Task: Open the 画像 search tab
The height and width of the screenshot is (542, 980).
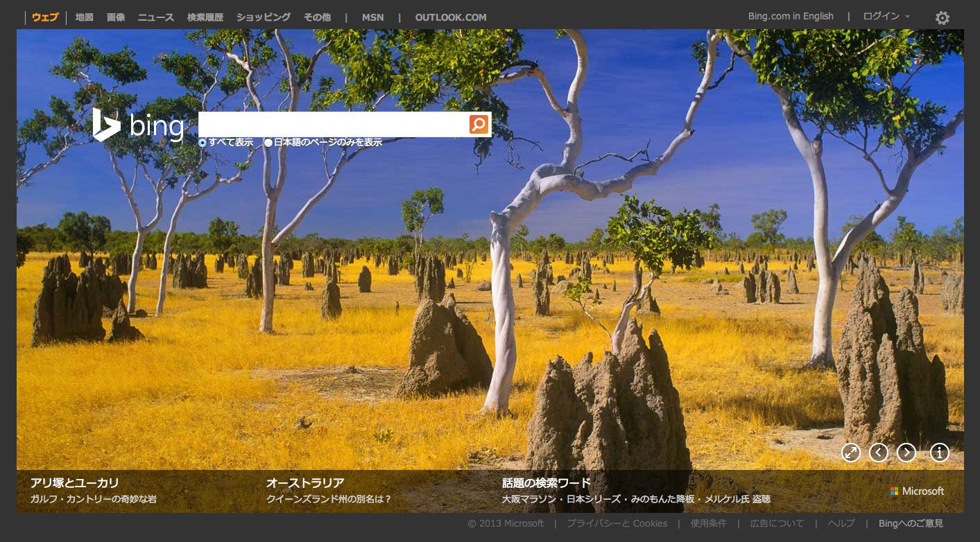Action: pyautogui.click(x=116, y=17)
